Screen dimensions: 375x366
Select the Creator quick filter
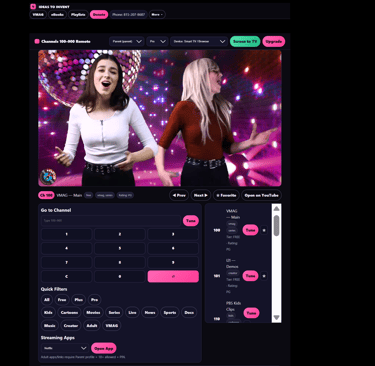[71, 326]
